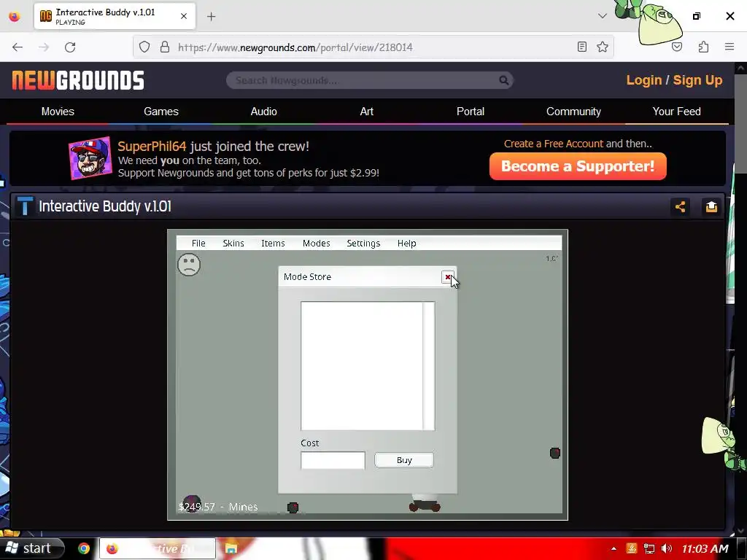Viewport: 747px width, 560px height.
Task: Bookmark this page with the star
Action: tap(603, 47)
